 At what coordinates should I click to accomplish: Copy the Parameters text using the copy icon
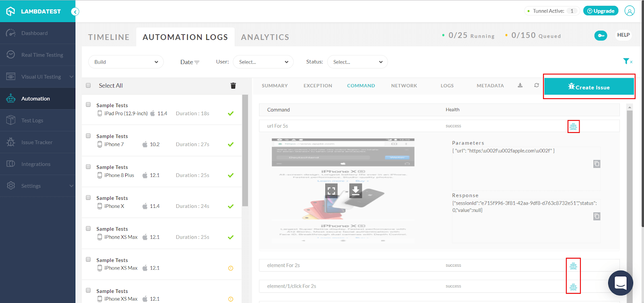click(597, 164)
